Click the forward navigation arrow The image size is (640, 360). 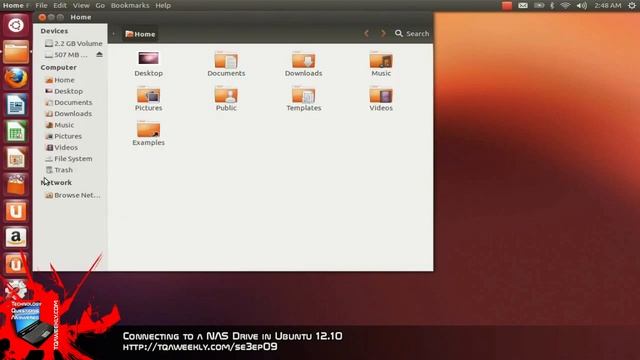(383, 33)
